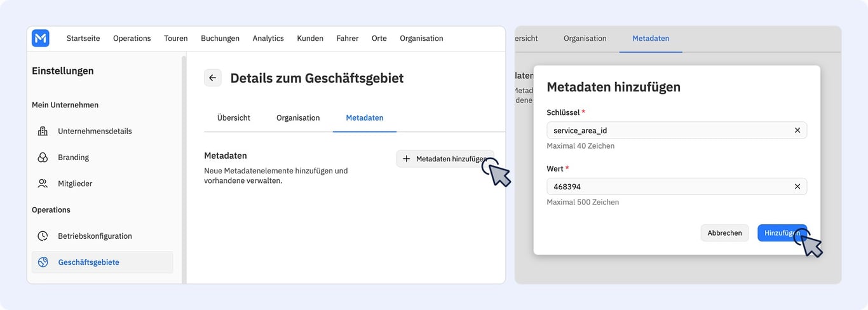Click the Mitglieder people icon
868x310 pixels.
click(43, 184)
